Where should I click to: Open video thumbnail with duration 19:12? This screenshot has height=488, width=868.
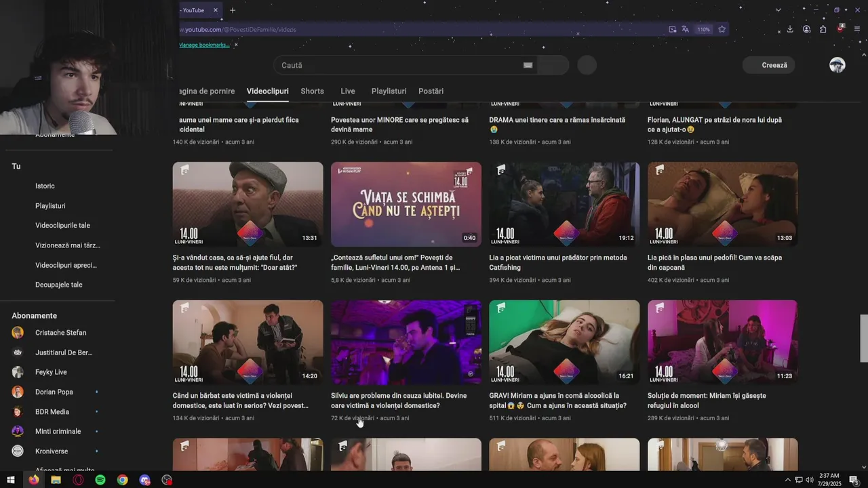coord(564,204)
